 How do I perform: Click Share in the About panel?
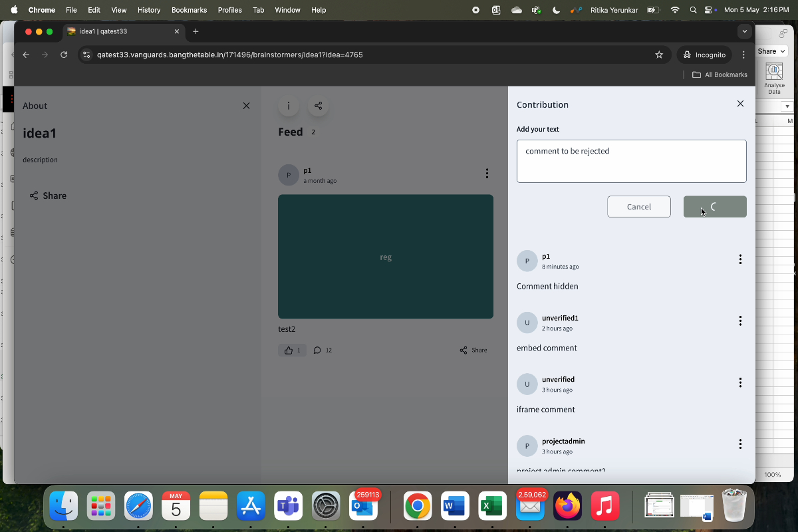tap(48, 196)
